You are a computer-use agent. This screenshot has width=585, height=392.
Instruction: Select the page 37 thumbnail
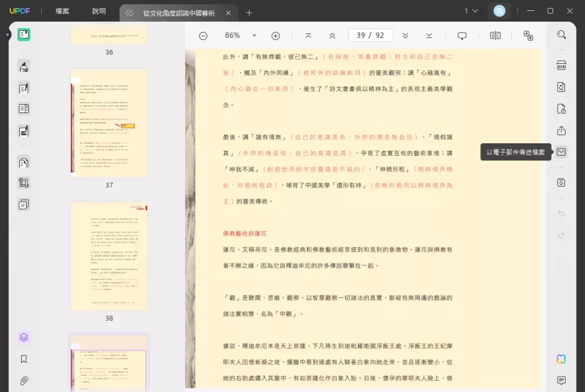point(109,123)
